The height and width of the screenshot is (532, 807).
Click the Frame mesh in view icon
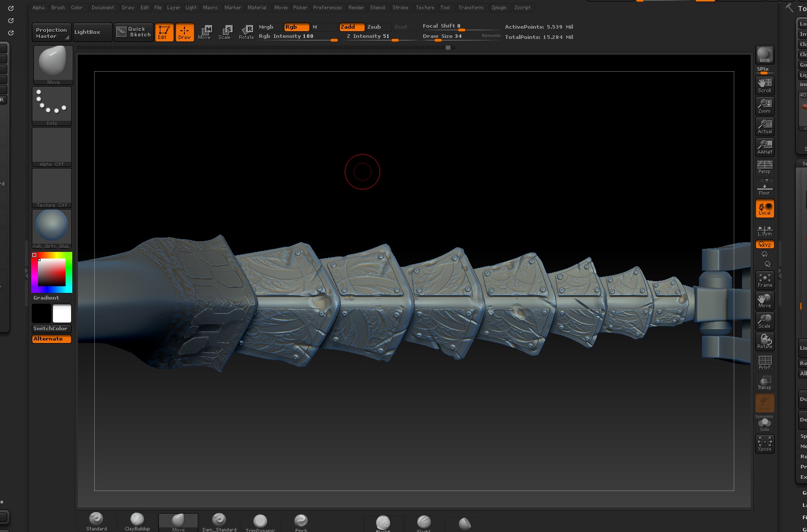764,280
